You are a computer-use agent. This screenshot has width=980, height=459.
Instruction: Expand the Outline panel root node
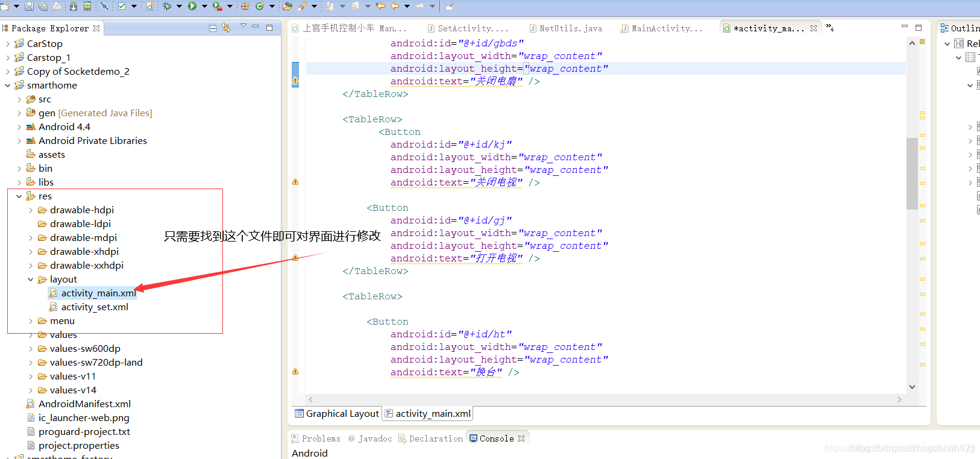947,44
